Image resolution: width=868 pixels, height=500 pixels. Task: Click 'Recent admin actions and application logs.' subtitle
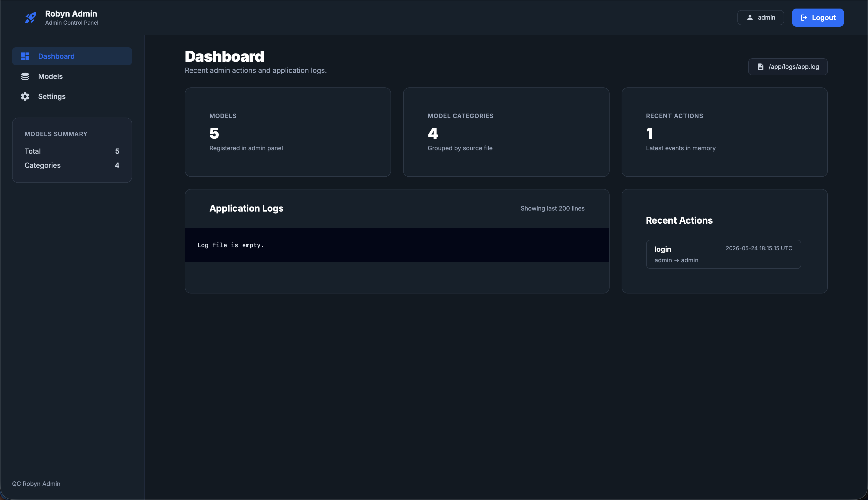256,70
